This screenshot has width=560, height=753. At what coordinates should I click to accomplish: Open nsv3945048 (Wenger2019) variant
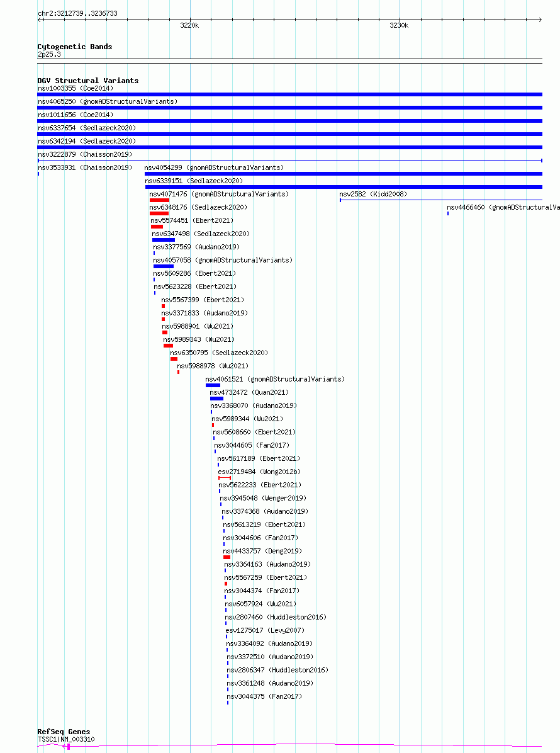[x=263, y=498]
